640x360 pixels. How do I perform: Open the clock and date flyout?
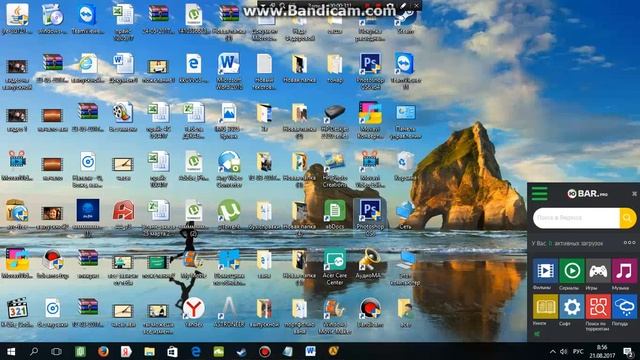click(x=602, y=351)
